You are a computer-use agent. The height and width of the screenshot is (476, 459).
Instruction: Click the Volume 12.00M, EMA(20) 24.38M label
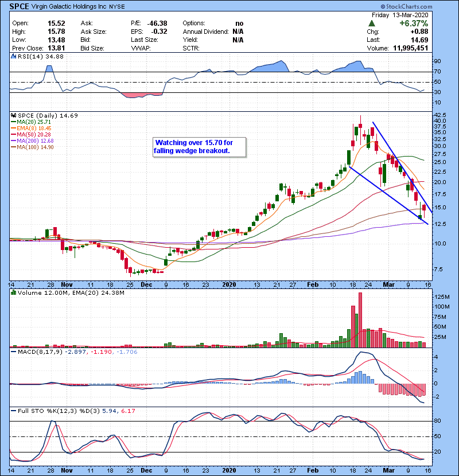click(x=71, y=293)
